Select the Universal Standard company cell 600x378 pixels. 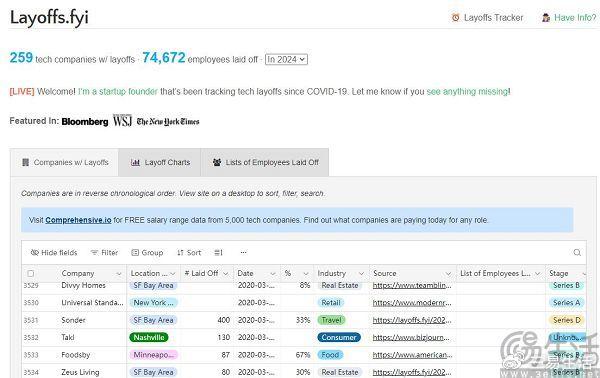pyautogui.click(x=92, y=303)
